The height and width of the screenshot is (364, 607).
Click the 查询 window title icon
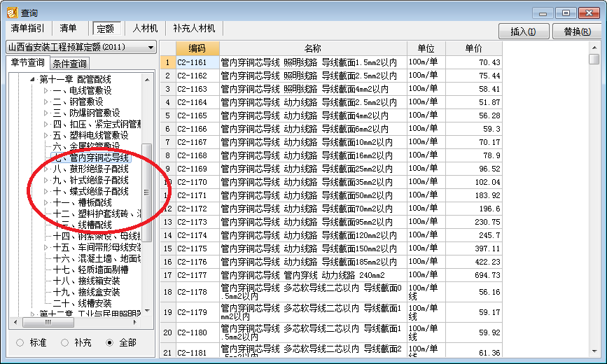12,13
